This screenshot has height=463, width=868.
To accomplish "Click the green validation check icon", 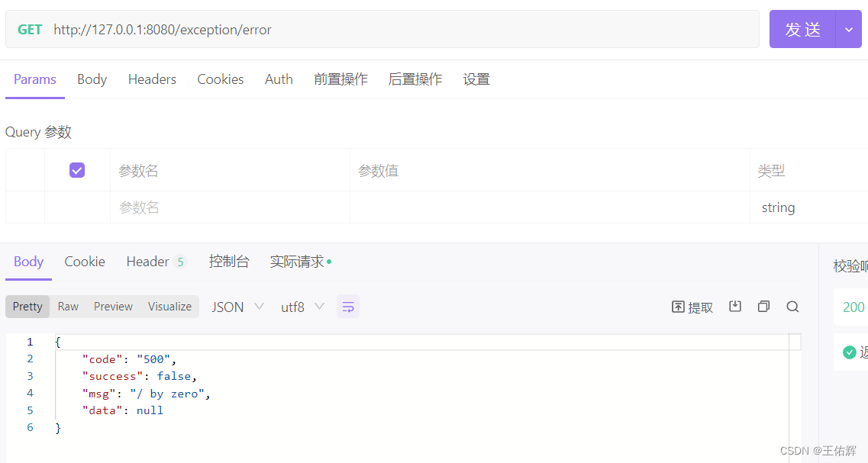I will click(849, 352).
